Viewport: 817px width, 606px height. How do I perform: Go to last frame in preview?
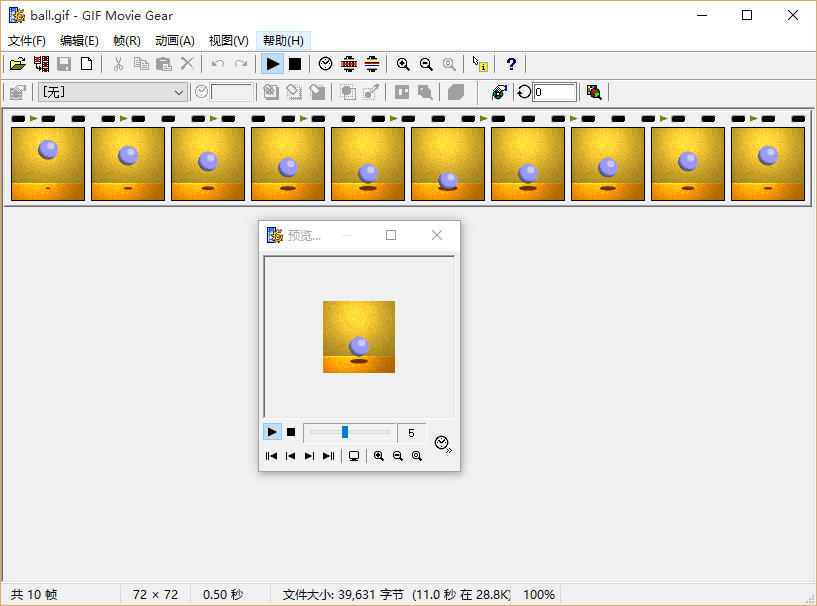(328, 456)
